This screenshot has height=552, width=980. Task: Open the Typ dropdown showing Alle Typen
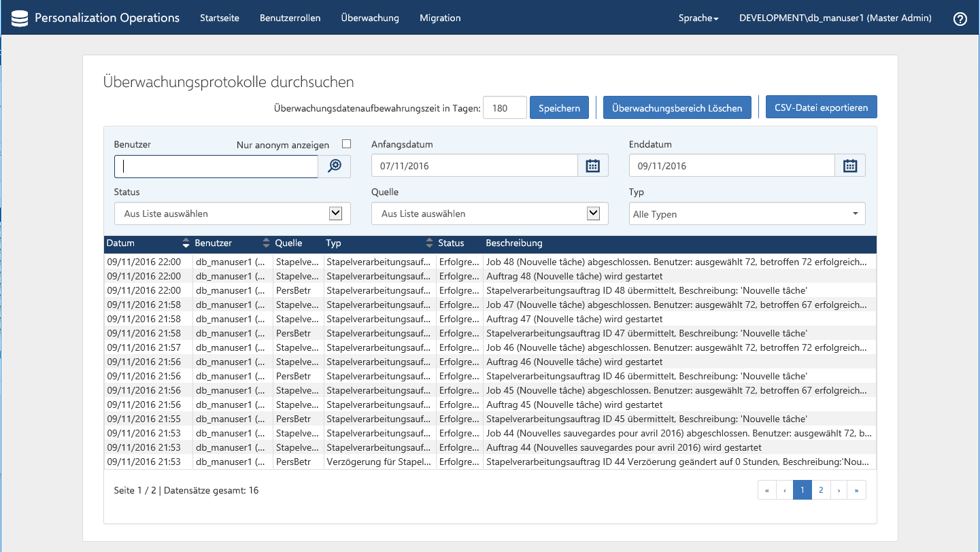[x=747, y=214]
